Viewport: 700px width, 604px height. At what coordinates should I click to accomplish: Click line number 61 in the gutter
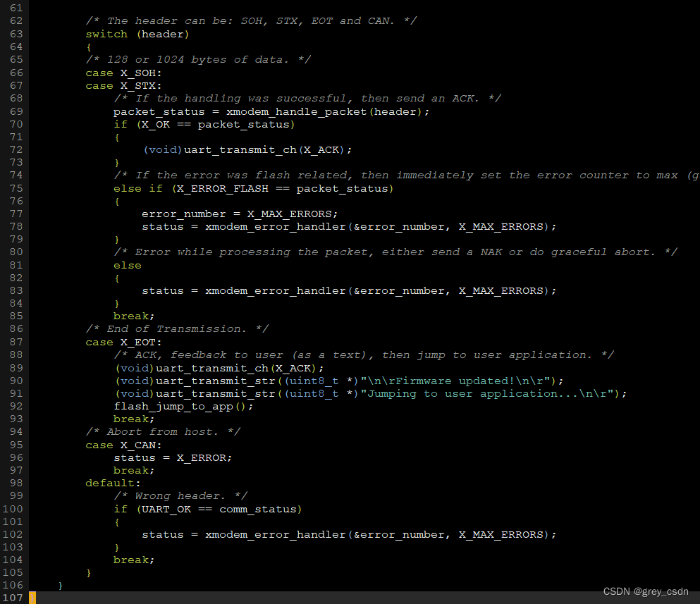point(16,8)
